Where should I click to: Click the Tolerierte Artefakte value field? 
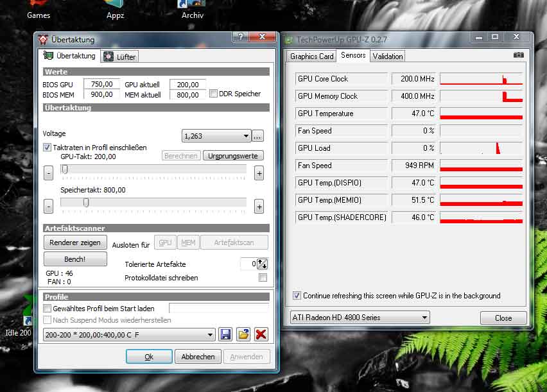[248, 264]
